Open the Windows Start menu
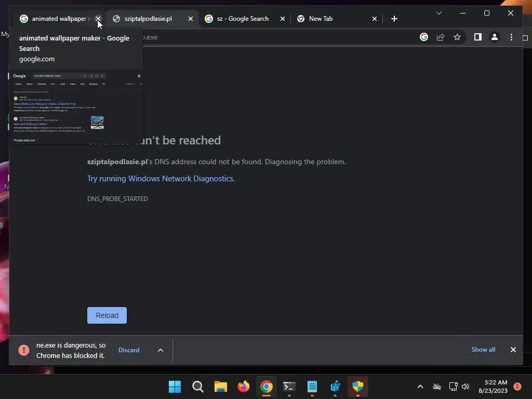 [x=175, y=387]
